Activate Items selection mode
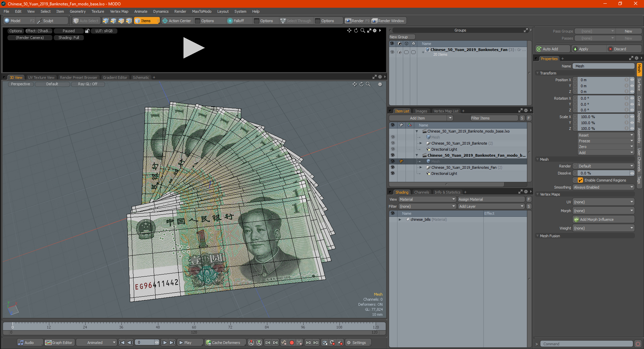Screen dimensions: 644x349 coord(147,21)
